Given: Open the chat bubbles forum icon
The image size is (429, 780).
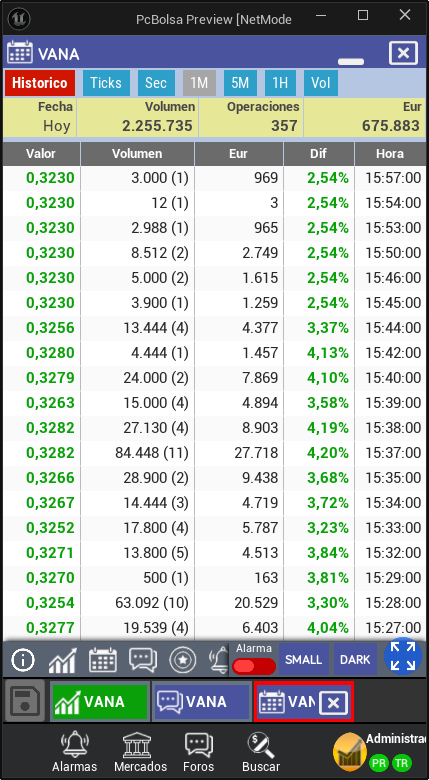Looking at the screenshot, I should click(x=143, y=660).
